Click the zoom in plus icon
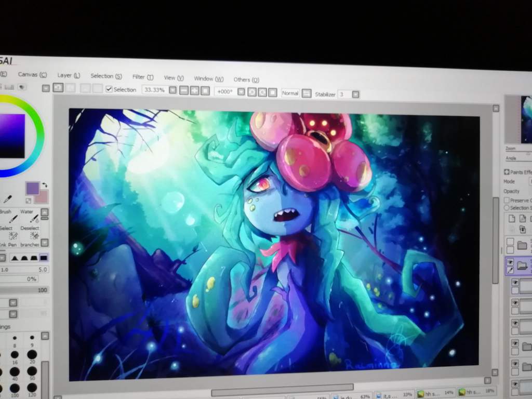 [195, 91]
